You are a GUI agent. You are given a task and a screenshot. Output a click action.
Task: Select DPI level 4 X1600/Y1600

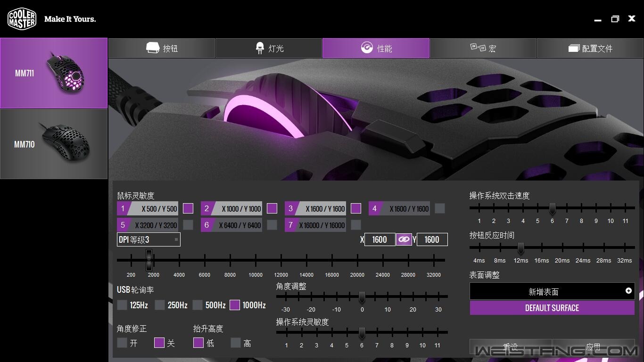pyautogui.click(x=399, y=208)
